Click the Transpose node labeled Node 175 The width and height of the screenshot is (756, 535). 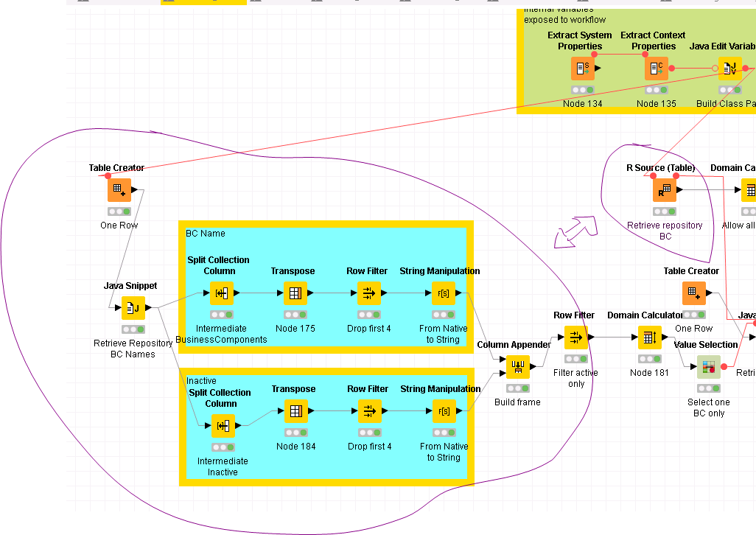tap(295, 293)
